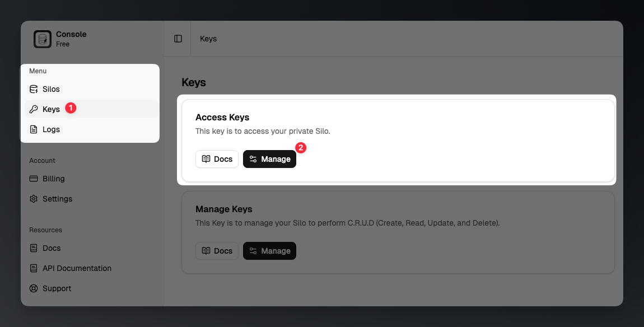Click the Support life-ring icon
The image size is (644, 327).
pos(32,288)
